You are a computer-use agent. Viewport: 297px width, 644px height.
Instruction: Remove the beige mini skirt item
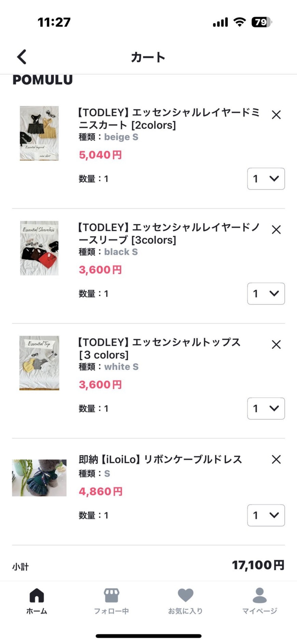(276, 115)
